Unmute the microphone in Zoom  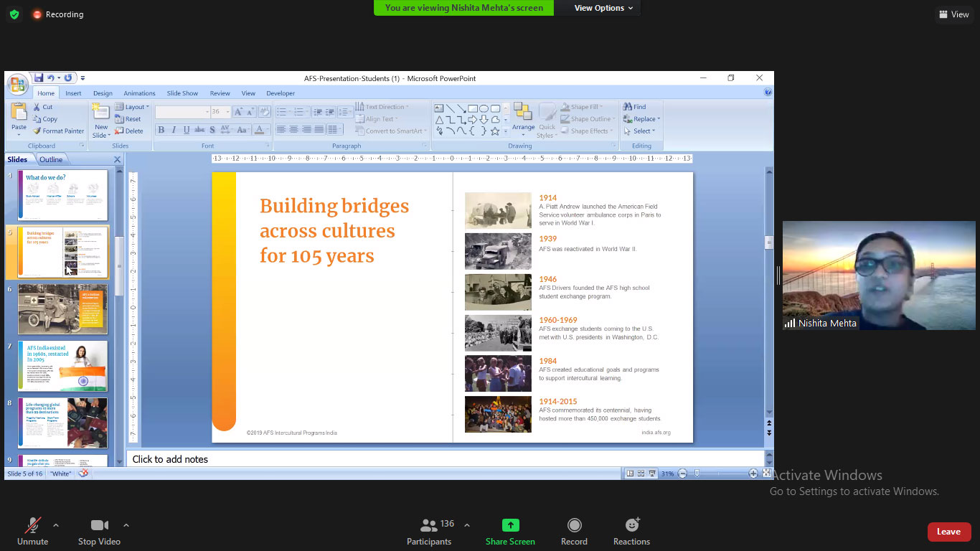tap(33, 532)
